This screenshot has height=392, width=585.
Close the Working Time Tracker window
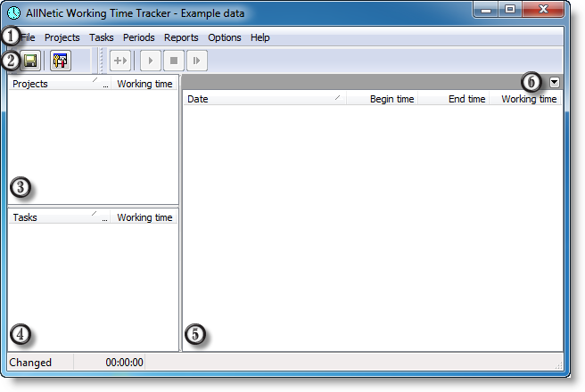pyautogui.click(x=543, y=10)
